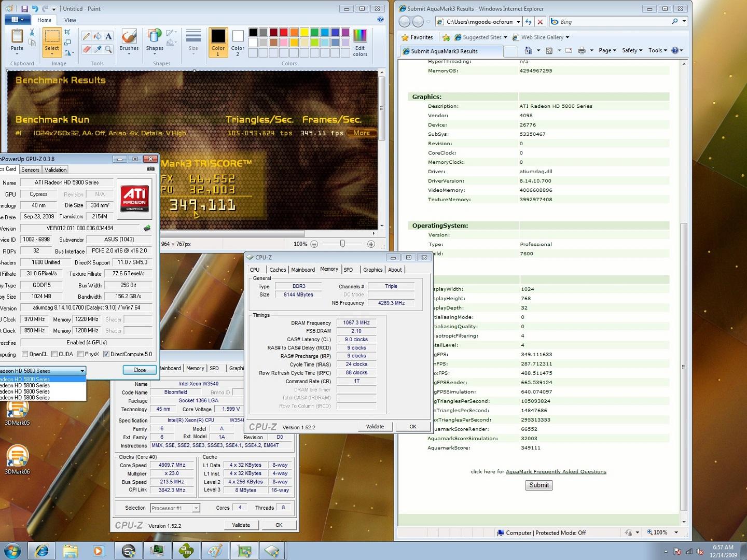Toggle the PhysX checkbox in GPU-Z
747x560 pixels.
[80, 354]
